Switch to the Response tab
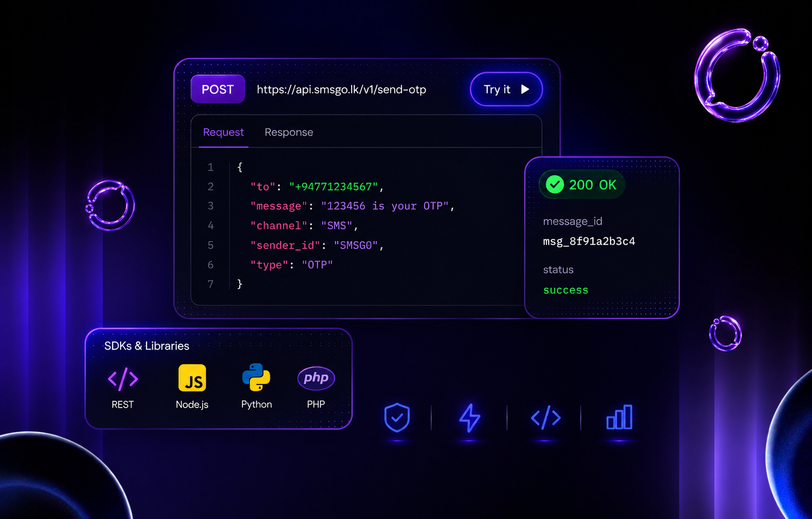Viewport: 812px width, 519px height. (289, 132)
